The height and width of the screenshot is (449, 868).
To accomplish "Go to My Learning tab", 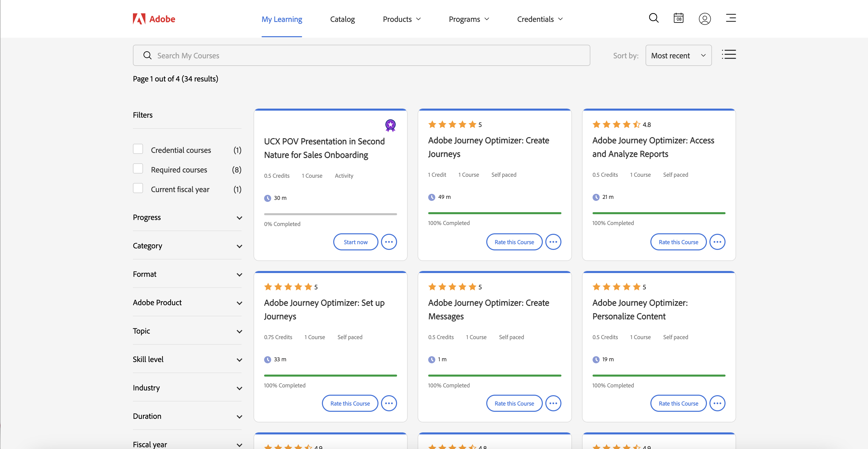I will (x=282, y=19).
